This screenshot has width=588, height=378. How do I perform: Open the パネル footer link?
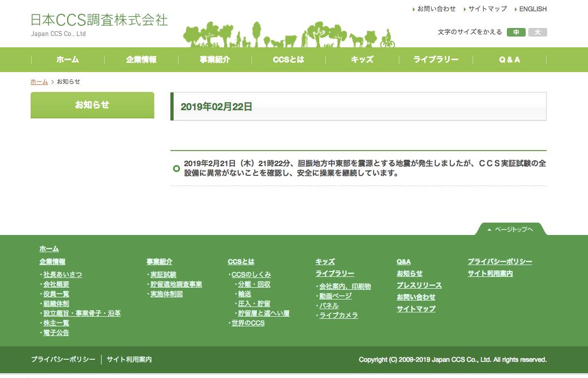329,305
